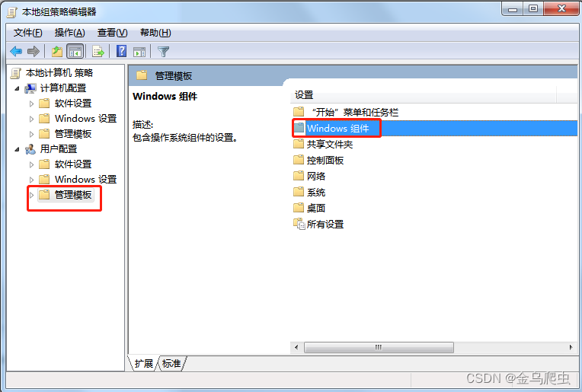Open the 查看(V) menu
This screenshot has height=392, width=582.
click(x=113, y=33)
